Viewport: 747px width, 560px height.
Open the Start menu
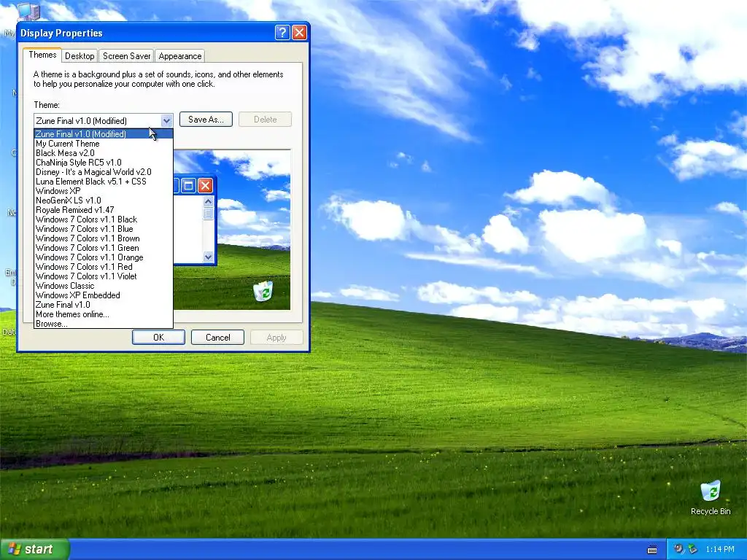point(35,549)
